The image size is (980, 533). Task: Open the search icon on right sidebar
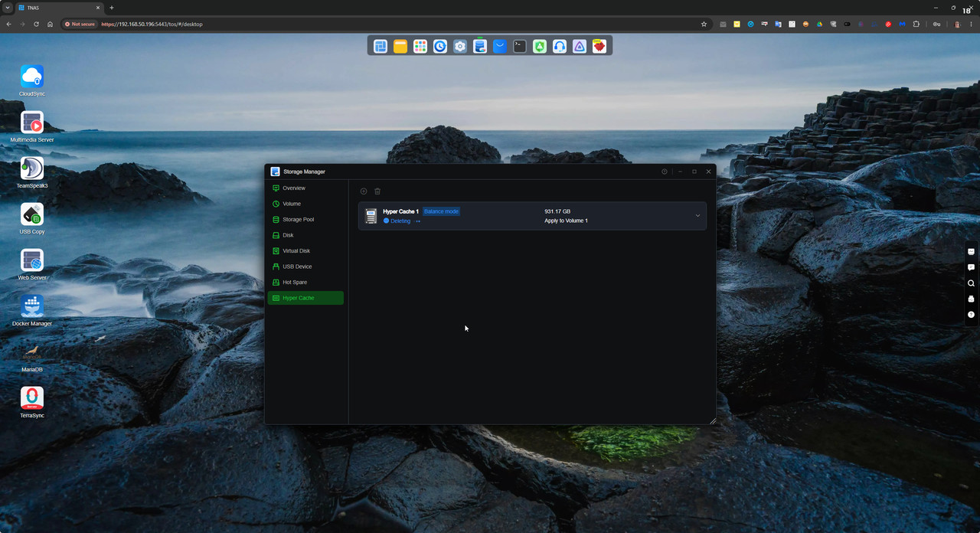[x=971, y=283]
